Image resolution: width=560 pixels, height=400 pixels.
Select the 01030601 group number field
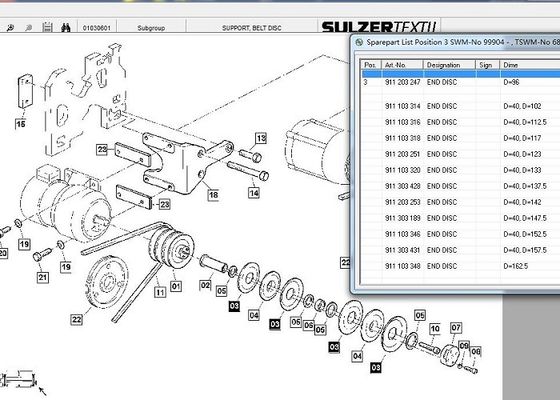point(96,28)
